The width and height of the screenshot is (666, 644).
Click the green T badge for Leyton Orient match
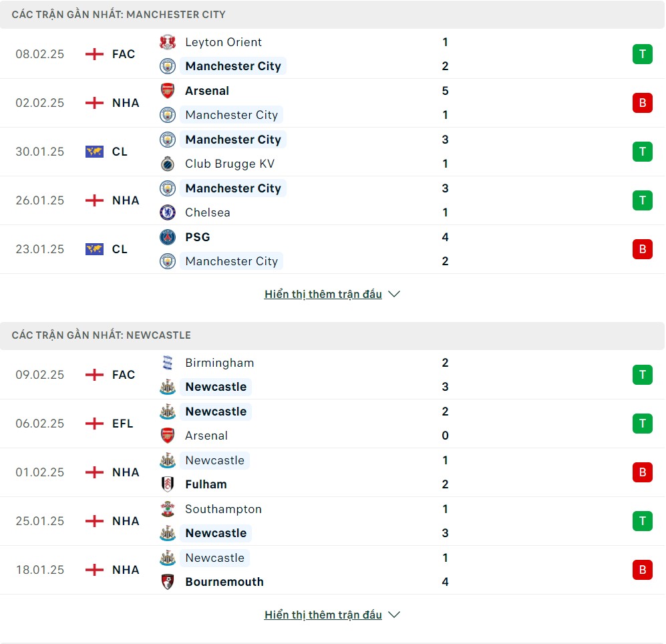click(642, 54)
